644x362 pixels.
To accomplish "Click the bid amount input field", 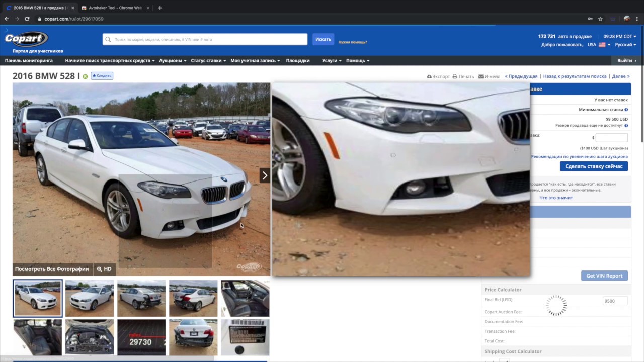I will tap(612, 137).
